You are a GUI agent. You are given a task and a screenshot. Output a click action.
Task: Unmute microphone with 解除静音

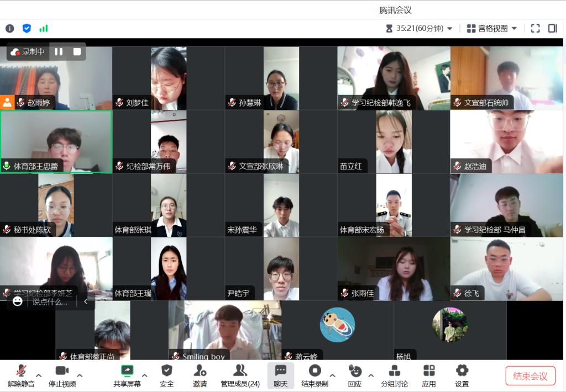21,375
